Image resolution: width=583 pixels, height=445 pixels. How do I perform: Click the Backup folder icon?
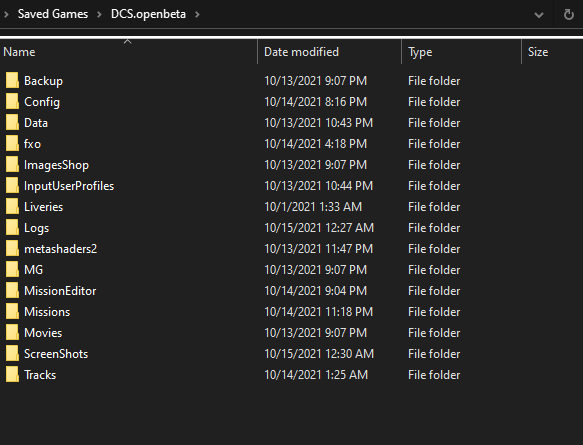12,80
